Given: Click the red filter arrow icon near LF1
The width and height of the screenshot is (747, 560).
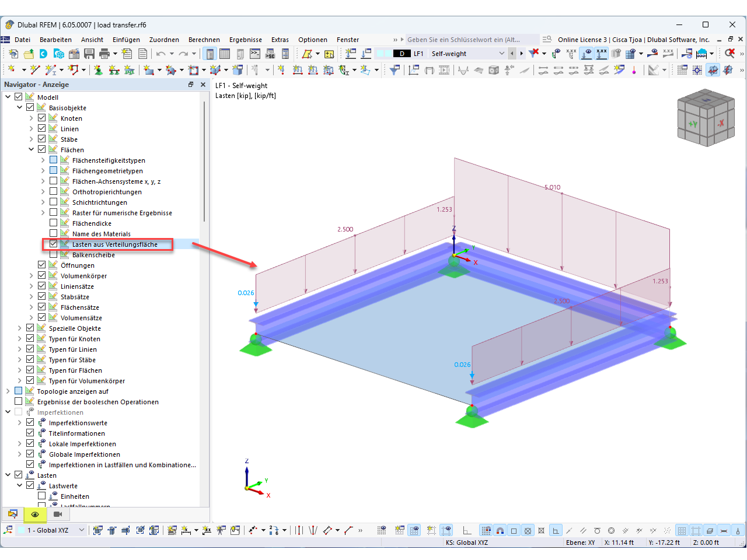Looking at the screenshot, I should coord(534,54).
